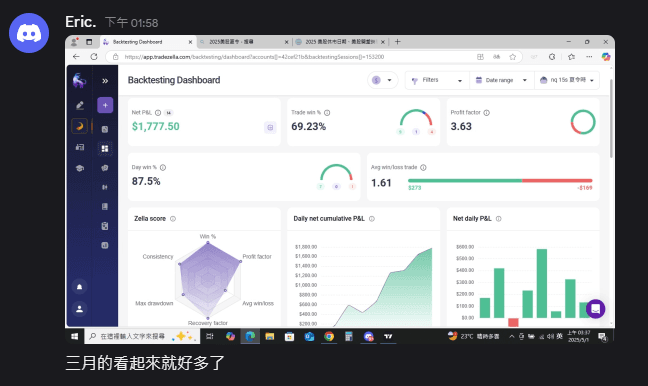Expand the sidebar with the double chevron
Image resolution: width=648 pixels, height=386 pixels.
click(x=105, y=81)
